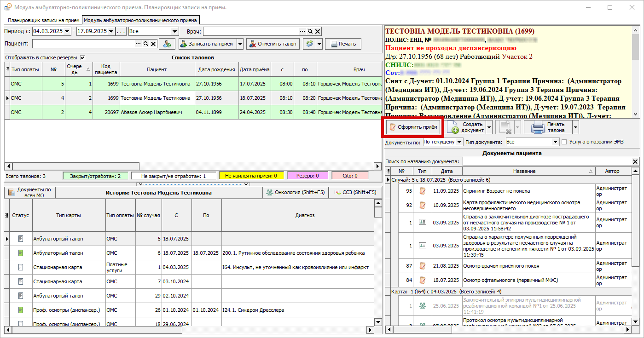Focus the Пациент input field
This screenshot has height=338, width=644.
pos(83,44)
